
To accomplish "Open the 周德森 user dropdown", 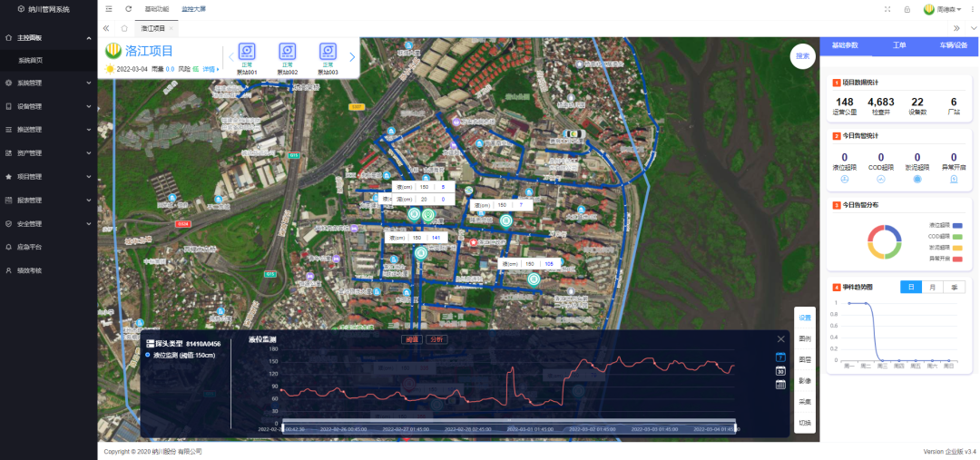I will (x=944, y=9).
